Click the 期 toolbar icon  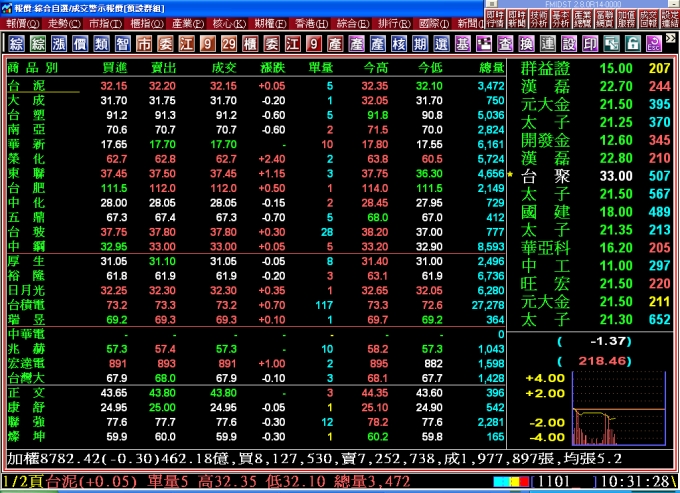click(x=420, y=43)
